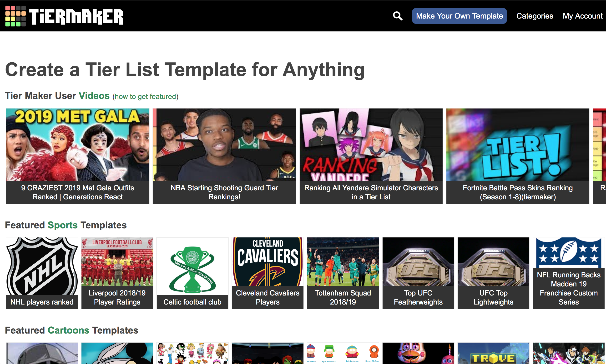Click the TierMaker colored grid logo
Image resolution: width=606 pixels, height=364 pixels.
[x=15, y=16]
